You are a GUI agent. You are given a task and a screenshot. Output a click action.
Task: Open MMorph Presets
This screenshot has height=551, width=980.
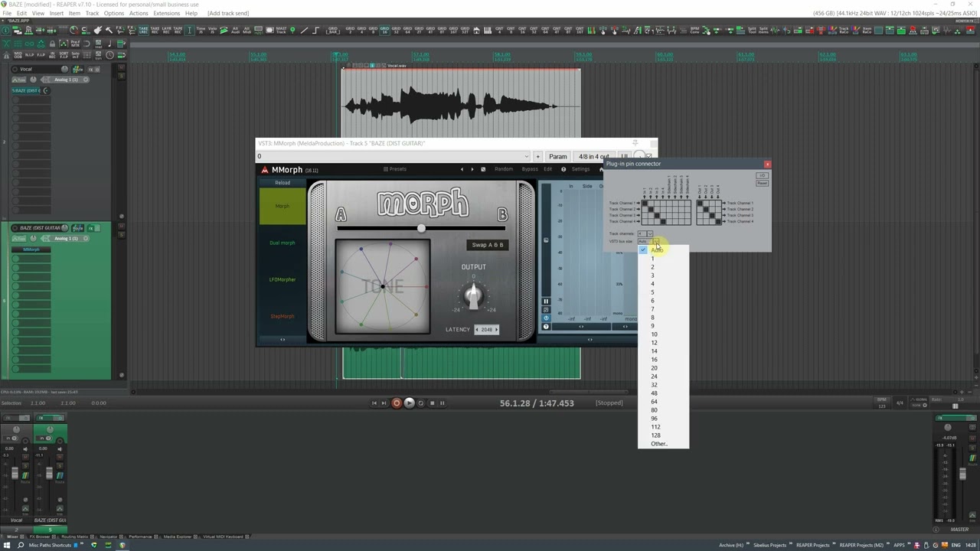pyautogui.click(x=395, y=169)
